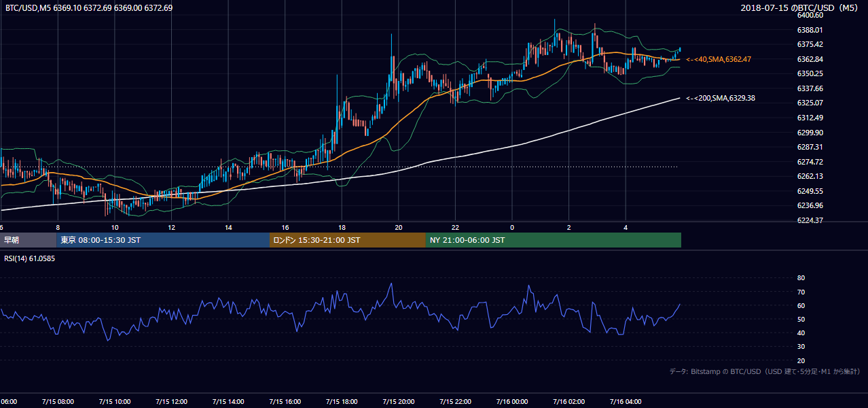Click the 7/15 18:00 time axis label
The height and width of the screenshot is (408, 868).
pyautogui.click(x=342, y=401)
